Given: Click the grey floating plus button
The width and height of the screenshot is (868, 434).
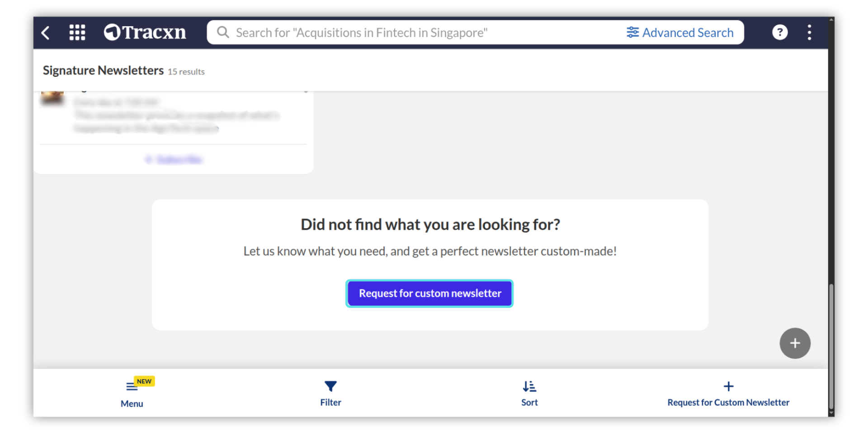Looking at the screenshot, I should [794, 343].
